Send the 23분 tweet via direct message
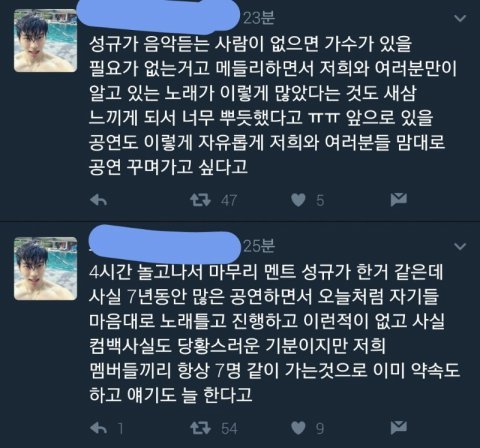The width and height of the screenshot is (480, 448). [399, 199]
